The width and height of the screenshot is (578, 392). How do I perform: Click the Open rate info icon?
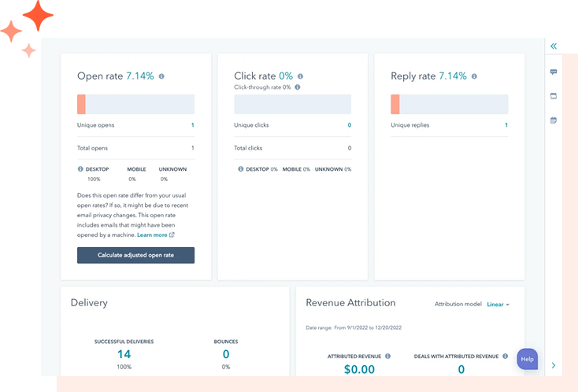pyautogui.click(x=161, y=76)
